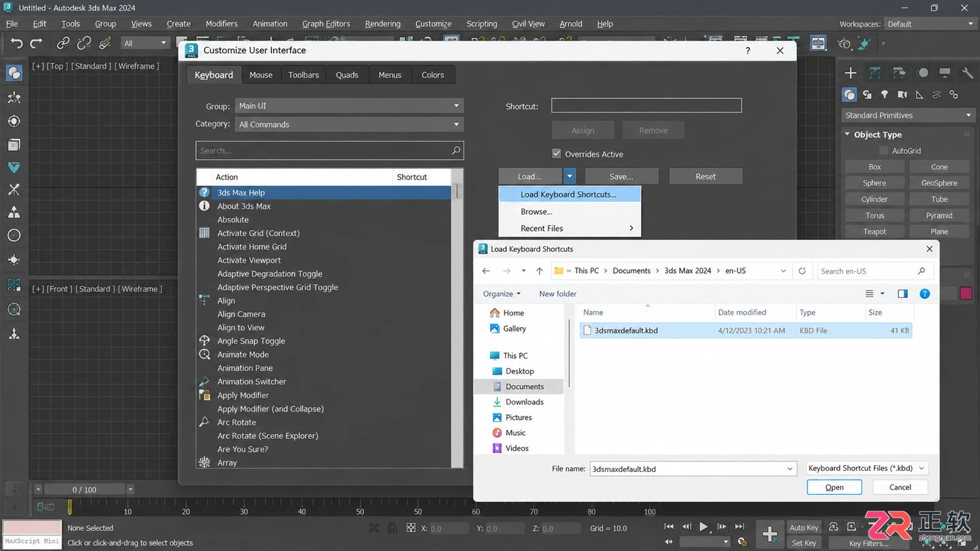Select the Unlink Selection broken-chain tool
The height and width of the screenshot is (551, 980).
tap(84, 44)
